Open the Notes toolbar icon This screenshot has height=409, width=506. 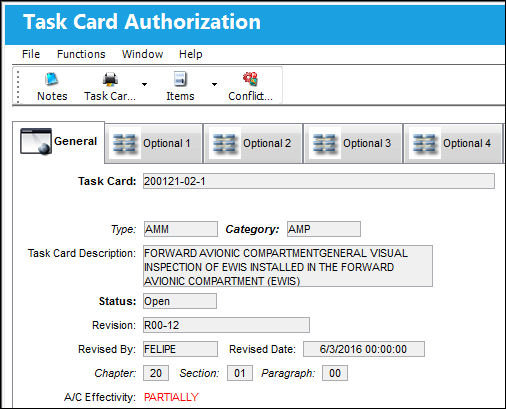click(x=52, y=79)
